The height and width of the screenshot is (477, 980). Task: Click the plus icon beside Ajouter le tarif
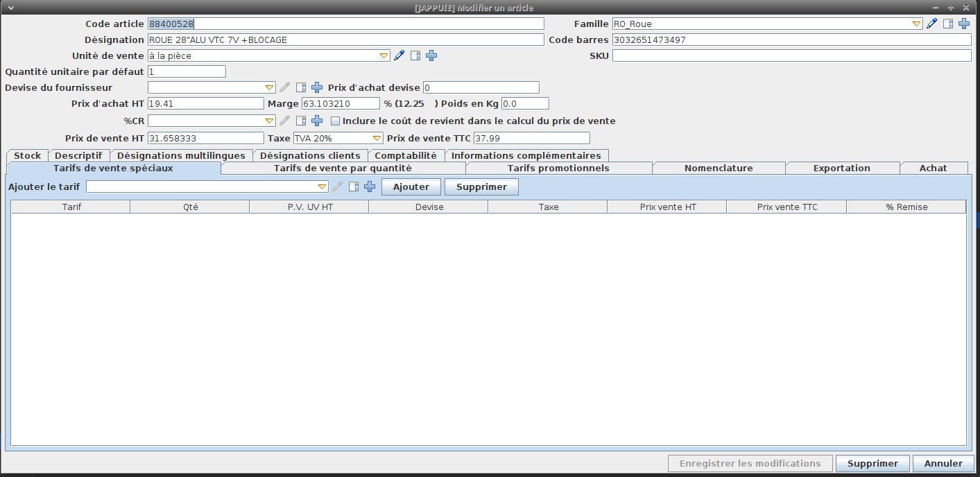(x=370, y=187)
